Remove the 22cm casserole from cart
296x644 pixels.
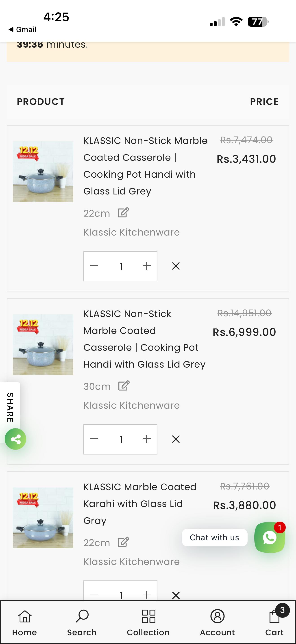(176, 266)
